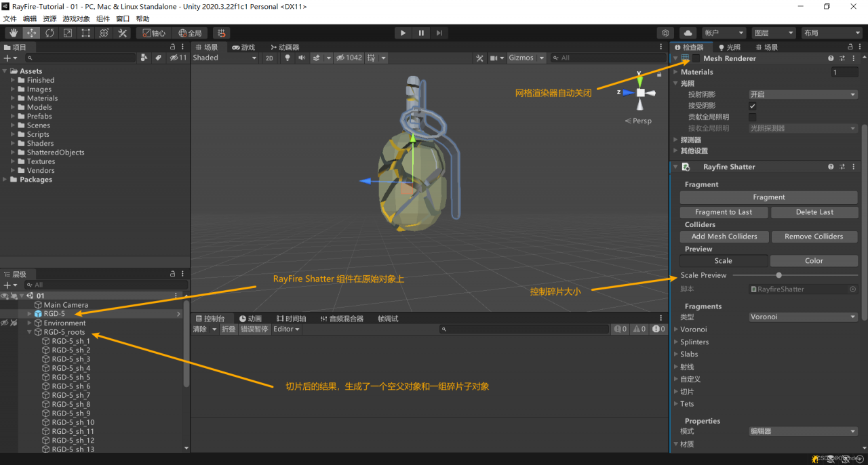Open the cast shadows dropdown

(x=803, y=95)
